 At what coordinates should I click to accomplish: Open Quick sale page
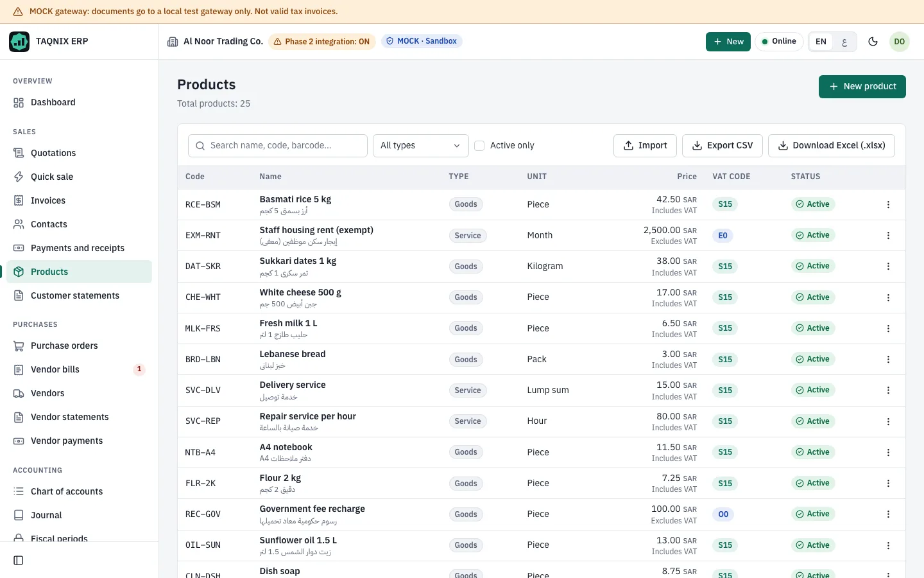pyautogui.click(x=79, y=177)
